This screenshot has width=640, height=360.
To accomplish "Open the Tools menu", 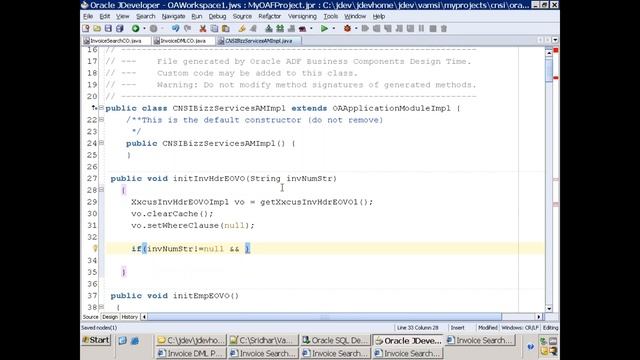I will click(x=331, y=16).
